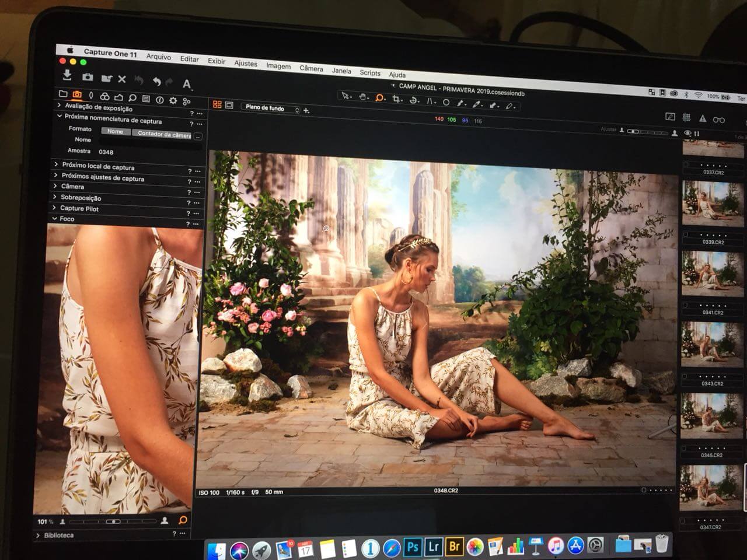Open the Scripts menu
Screen dimensions: 747x560
click(370, 72)
